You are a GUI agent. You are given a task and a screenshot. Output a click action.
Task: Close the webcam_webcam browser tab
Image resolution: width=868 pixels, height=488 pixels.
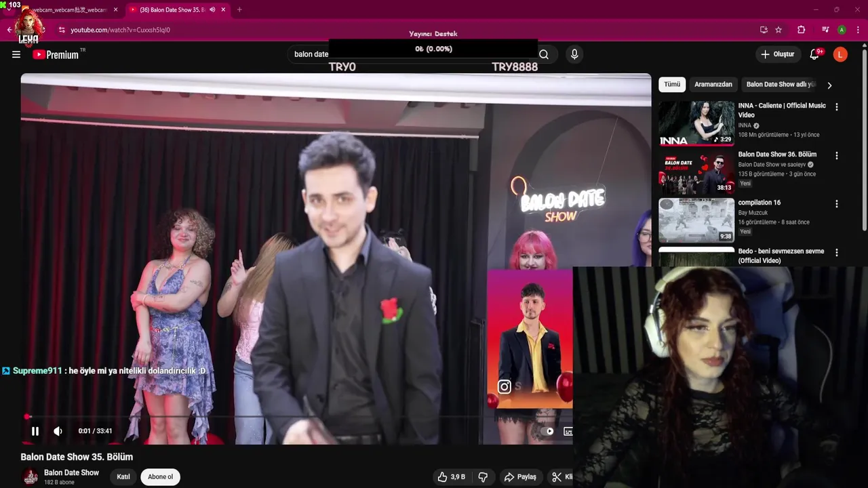pos(115,10)
